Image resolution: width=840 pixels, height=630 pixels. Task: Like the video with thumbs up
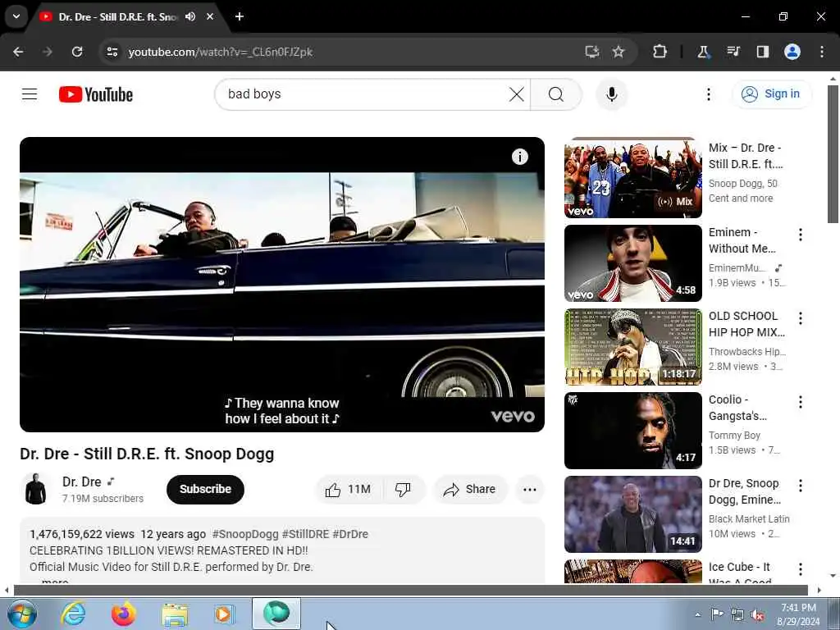pyautogui.click(x=348, y=489)
